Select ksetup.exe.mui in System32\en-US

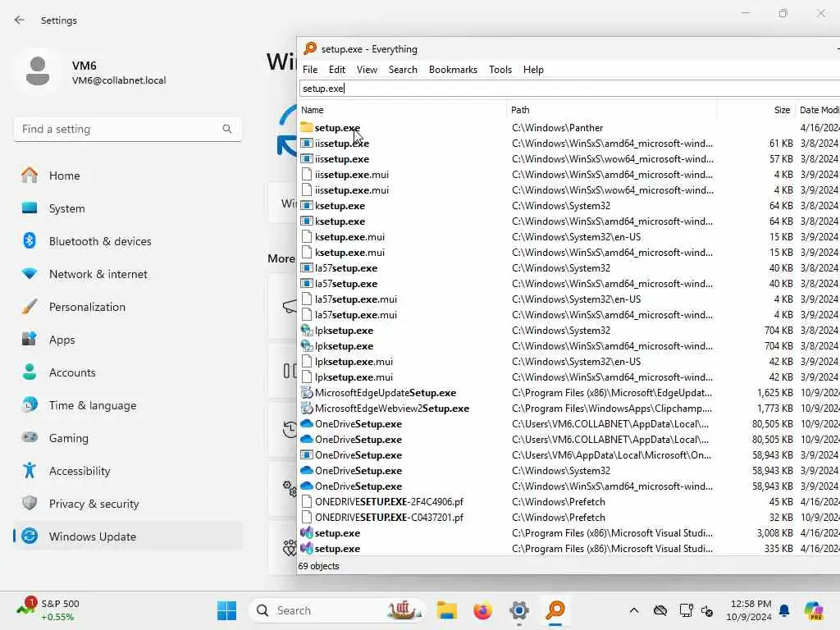(569, 237)
